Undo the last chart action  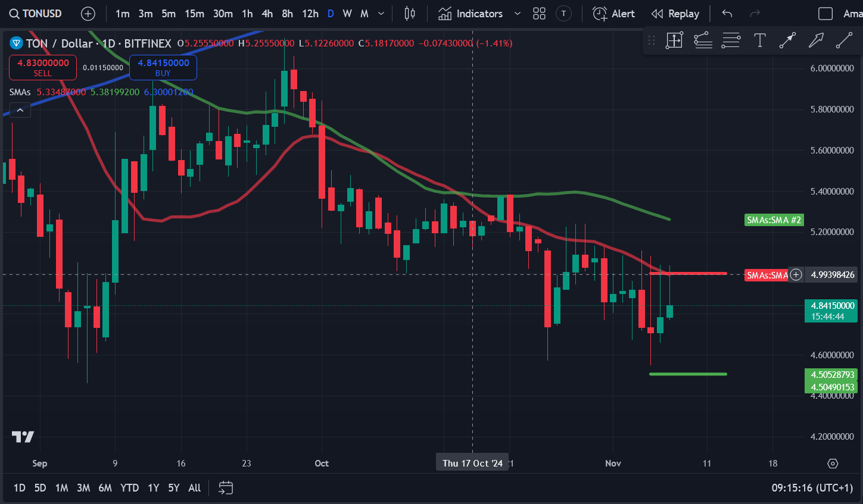click(x=727, y=14)
